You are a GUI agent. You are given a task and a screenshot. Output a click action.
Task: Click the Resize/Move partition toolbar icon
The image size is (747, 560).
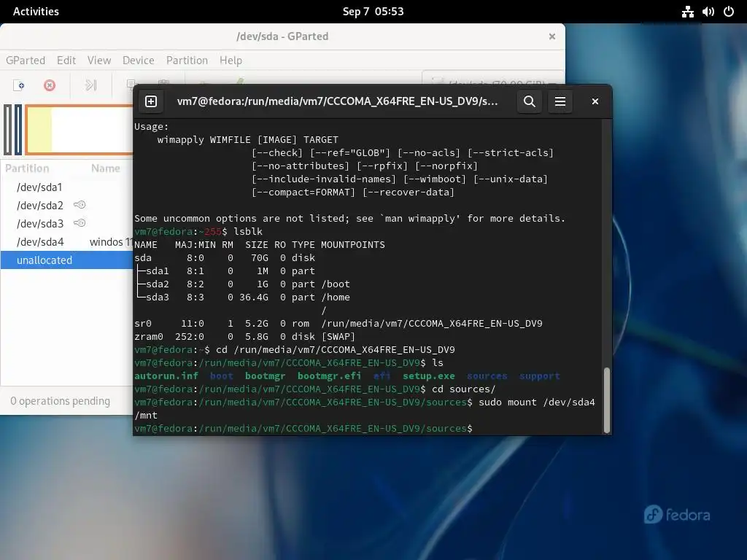(90, 85)
